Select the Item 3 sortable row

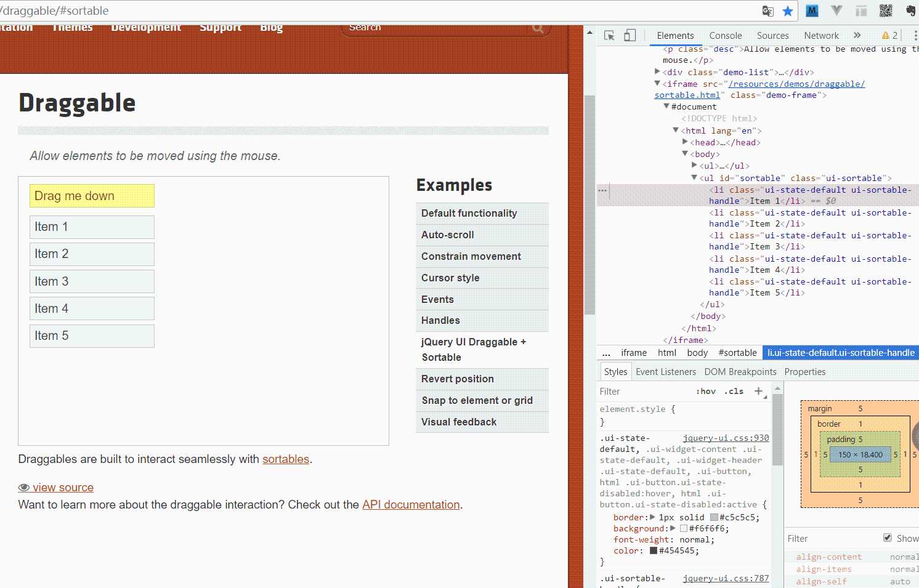tap(92, 281)
